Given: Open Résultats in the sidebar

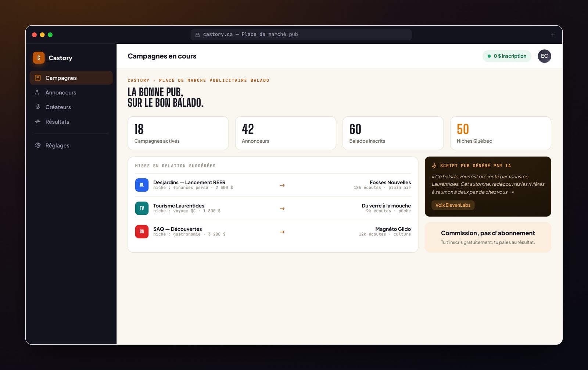Looking at the screenshot, I should point(71,122).
